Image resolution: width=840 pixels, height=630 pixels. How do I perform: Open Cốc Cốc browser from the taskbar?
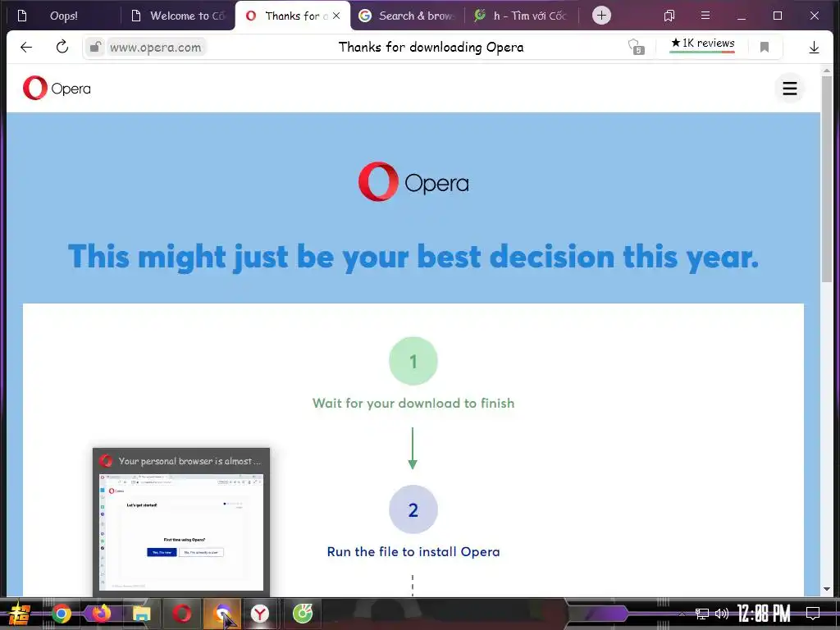(303, 614)
